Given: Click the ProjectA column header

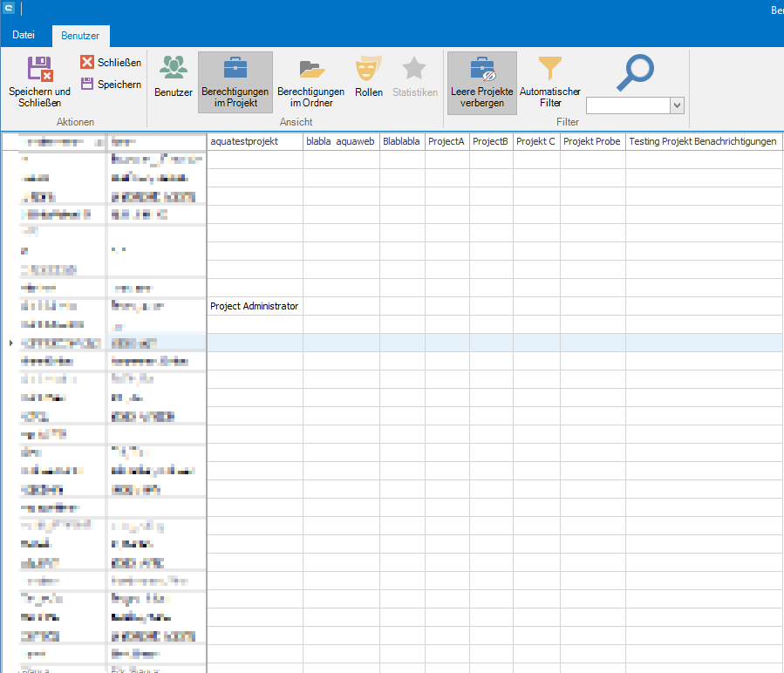Looking at the screenshot, I should (x=447, y=141).
